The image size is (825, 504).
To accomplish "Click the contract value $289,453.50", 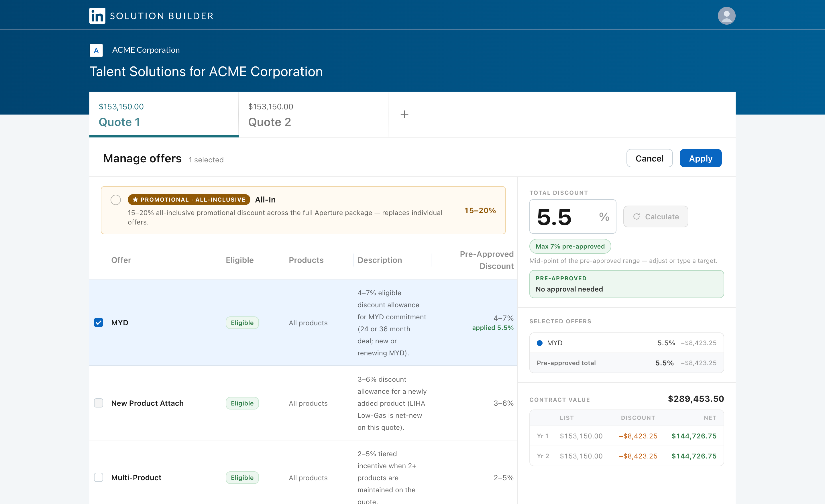I will (x=696, y=399).
